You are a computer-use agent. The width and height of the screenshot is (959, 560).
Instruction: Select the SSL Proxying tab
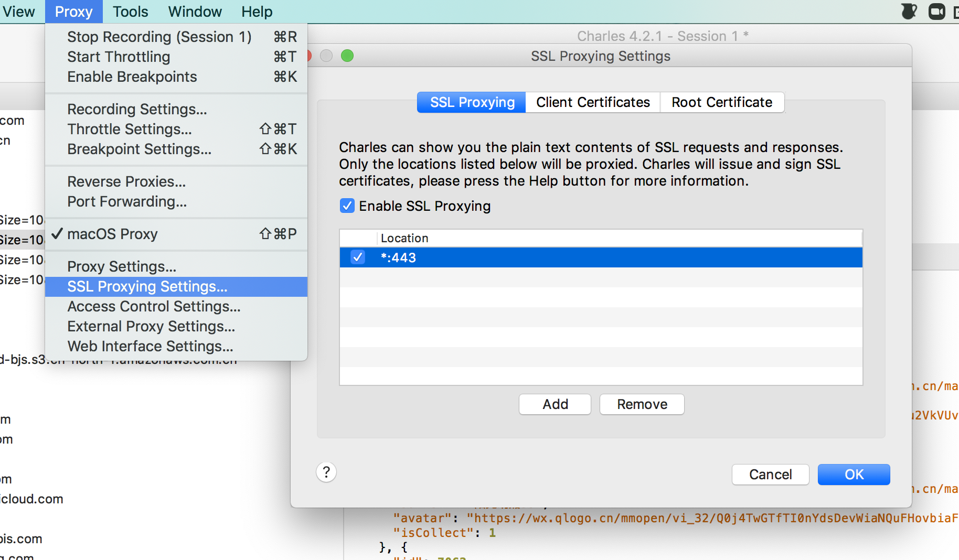click(x=472, y=102)
